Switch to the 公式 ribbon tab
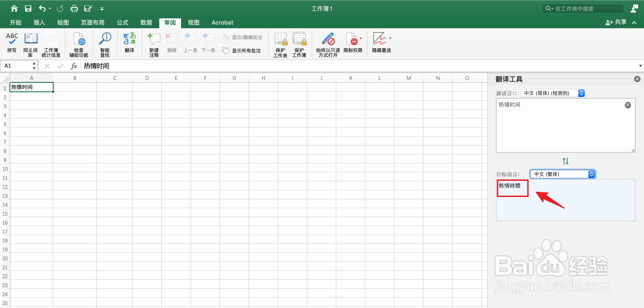 coord(122,22)
